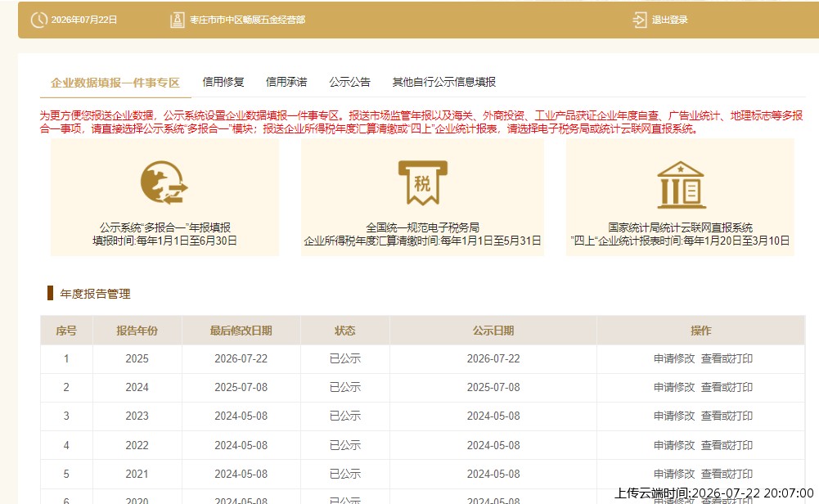
Task: Click 查看或打印 for the 2022 report
Action: click(x=727, y=446)
